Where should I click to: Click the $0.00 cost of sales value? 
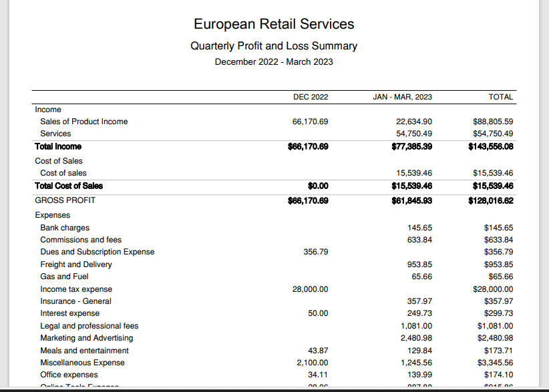319,186
